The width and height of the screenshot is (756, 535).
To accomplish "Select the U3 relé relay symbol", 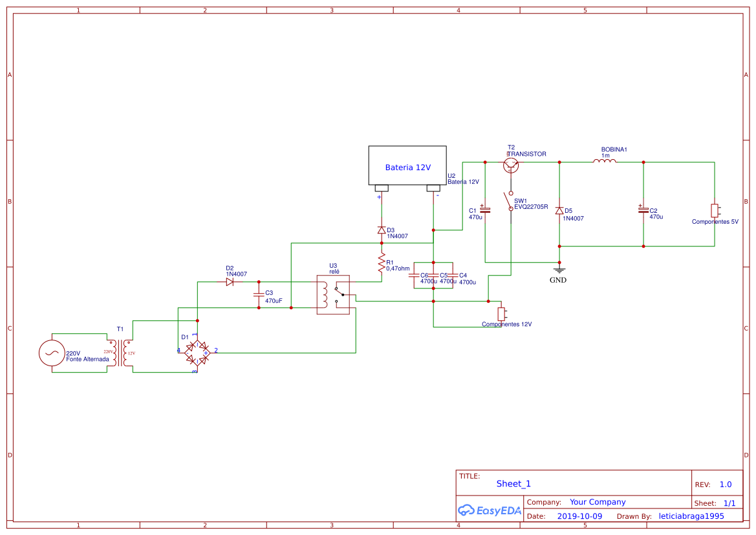I will click(333, 295).
